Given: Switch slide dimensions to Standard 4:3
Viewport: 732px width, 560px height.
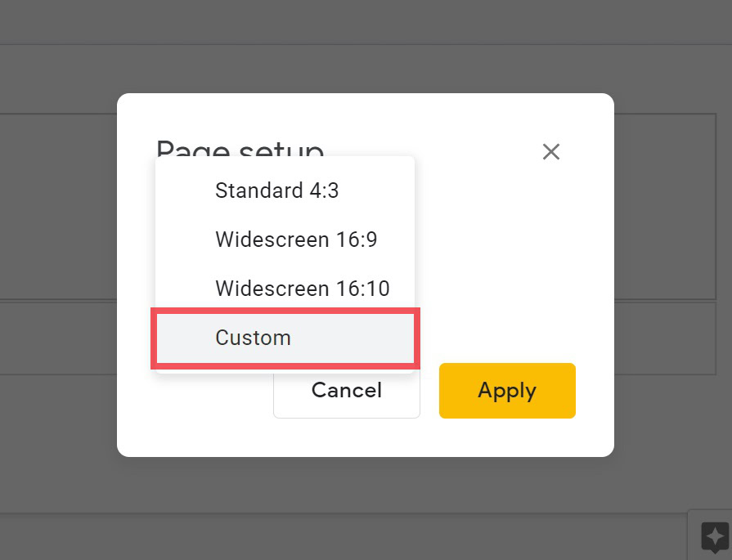Looking at the screenshot, I should (276, 190).
